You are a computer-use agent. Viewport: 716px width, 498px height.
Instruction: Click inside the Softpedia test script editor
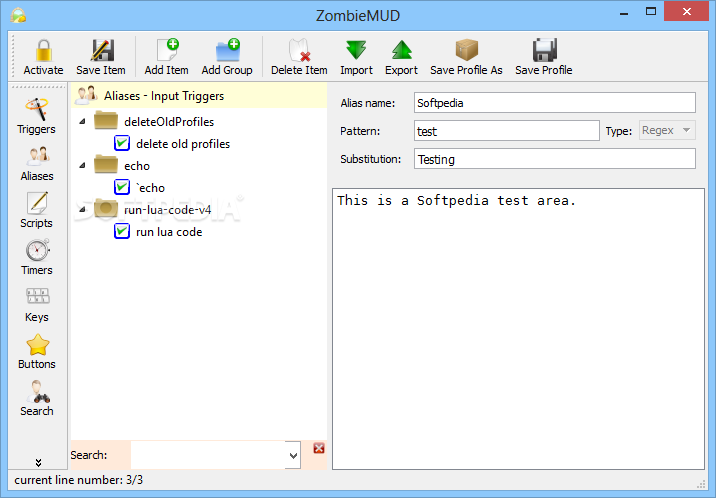click(x=518, y=329)
